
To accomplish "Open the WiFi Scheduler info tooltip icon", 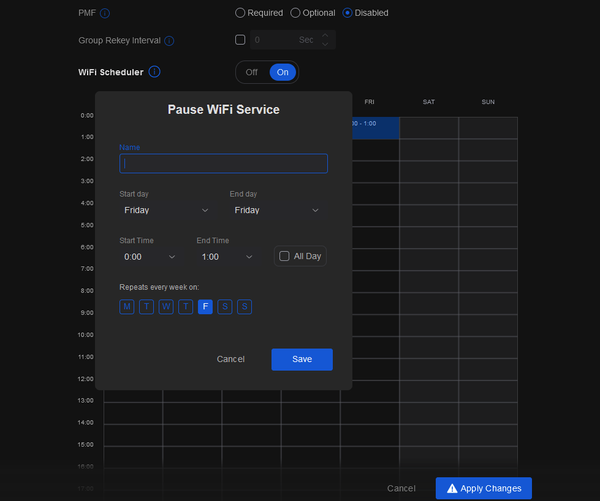I will [x=155, y=72].
